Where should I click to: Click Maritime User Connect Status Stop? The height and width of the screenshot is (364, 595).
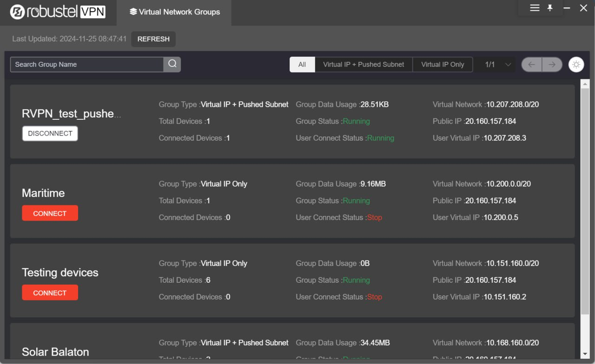(375, 217)
